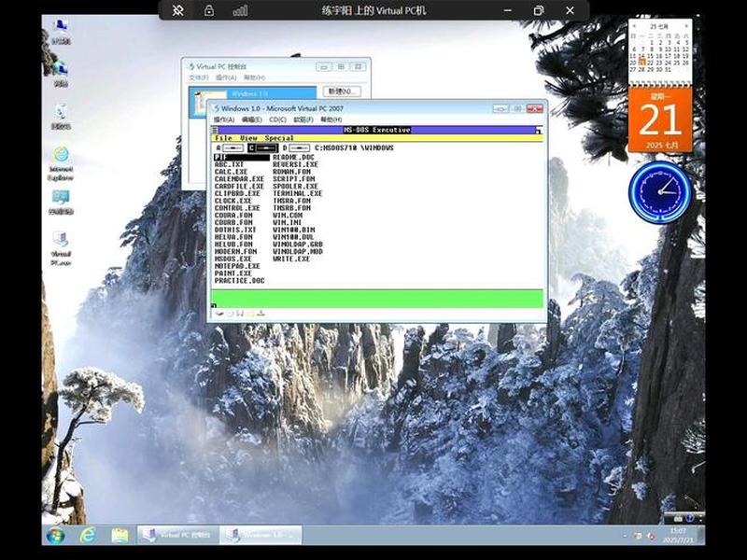Viewport: 747px width, 560px height.
Task: Select CALC.EXE in file list
Action: [231, 172]
